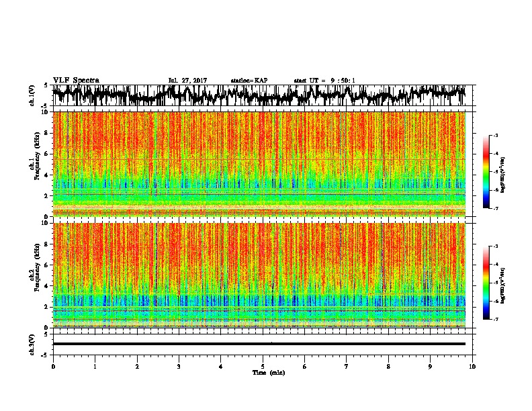Click the 'ch.3(V)' bottom axis label
This screenshot has width=532, height=411.
(32, 345)
